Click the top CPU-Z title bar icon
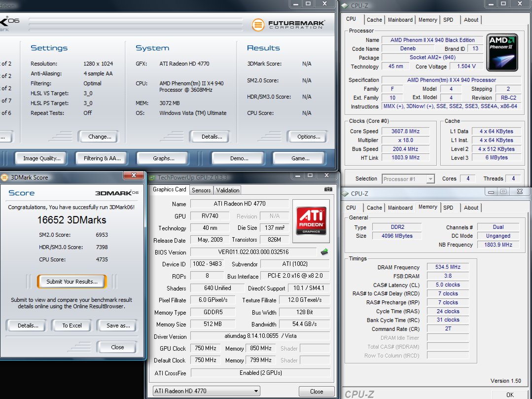This screenshot has width=532, height=399. [x=345, y=6]
